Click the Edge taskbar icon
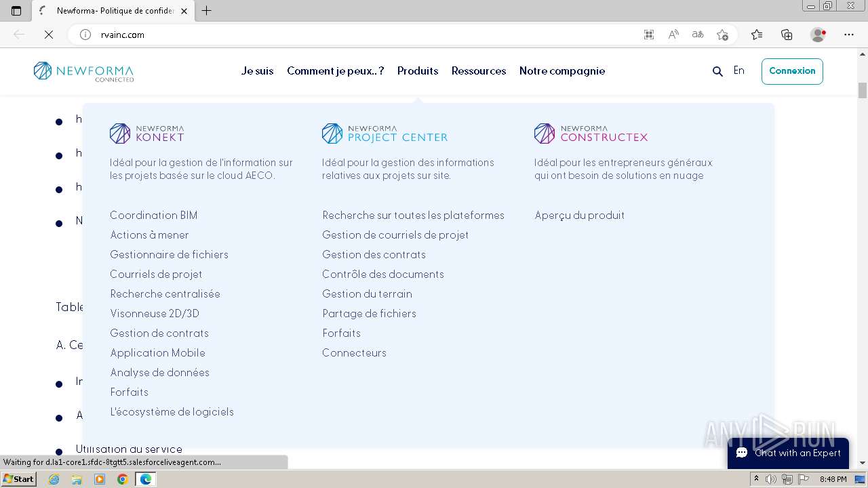 (x=146, y=479)
